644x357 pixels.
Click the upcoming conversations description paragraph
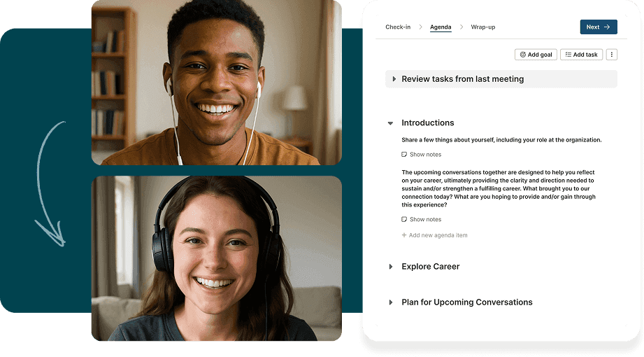(498, 188)
